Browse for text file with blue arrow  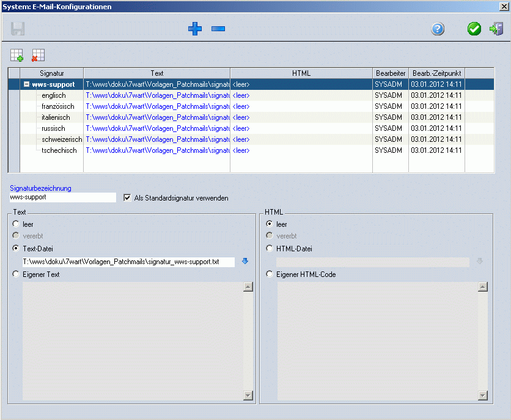click(245, 262)
